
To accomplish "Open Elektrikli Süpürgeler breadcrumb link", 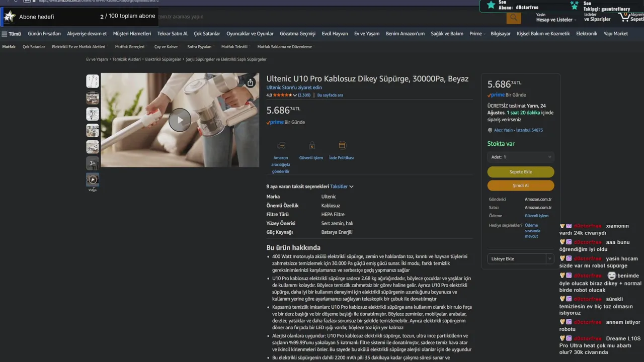I will point(163,59).
